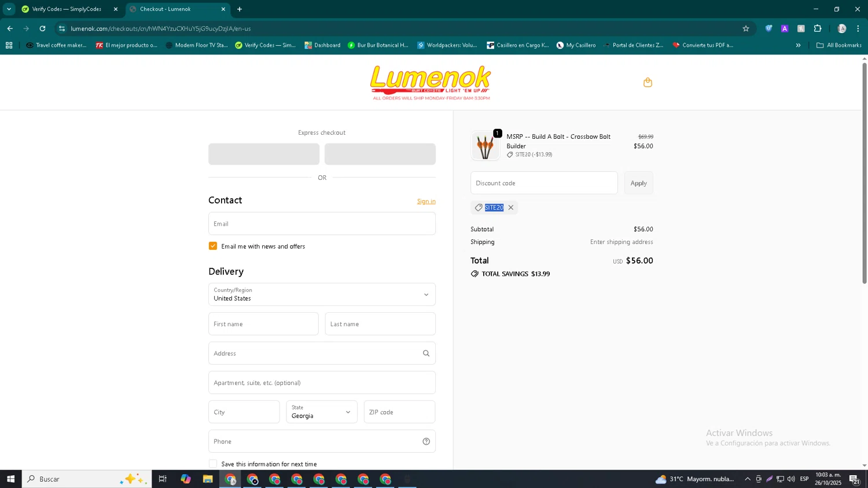Click the purple A extension icon
The image size is (868, 488).
(x=785, y=28)
